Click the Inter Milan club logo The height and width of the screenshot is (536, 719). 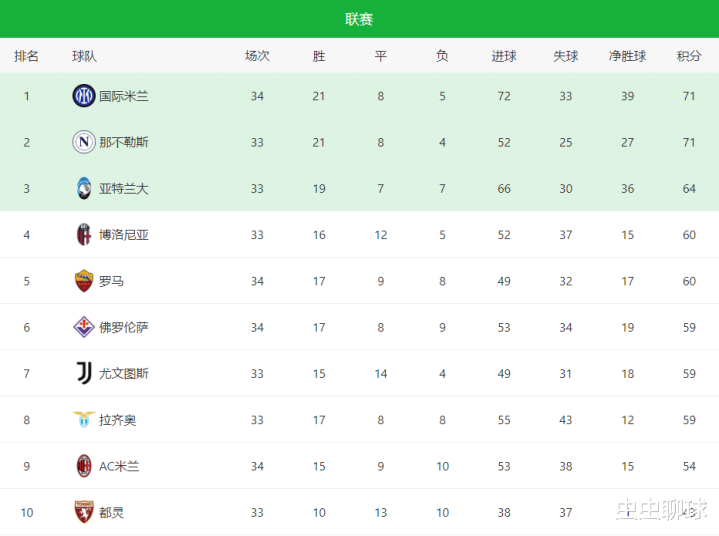84,96
